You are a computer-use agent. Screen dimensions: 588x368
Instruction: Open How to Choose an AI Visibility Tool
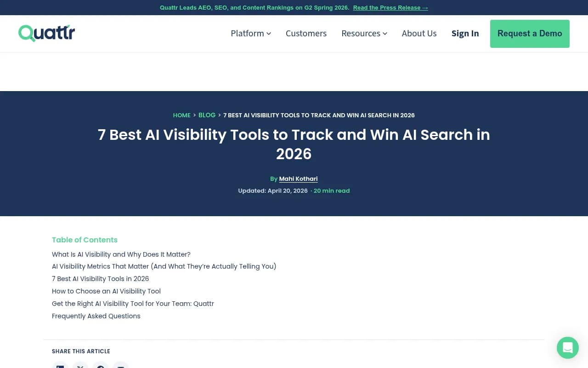106,291
